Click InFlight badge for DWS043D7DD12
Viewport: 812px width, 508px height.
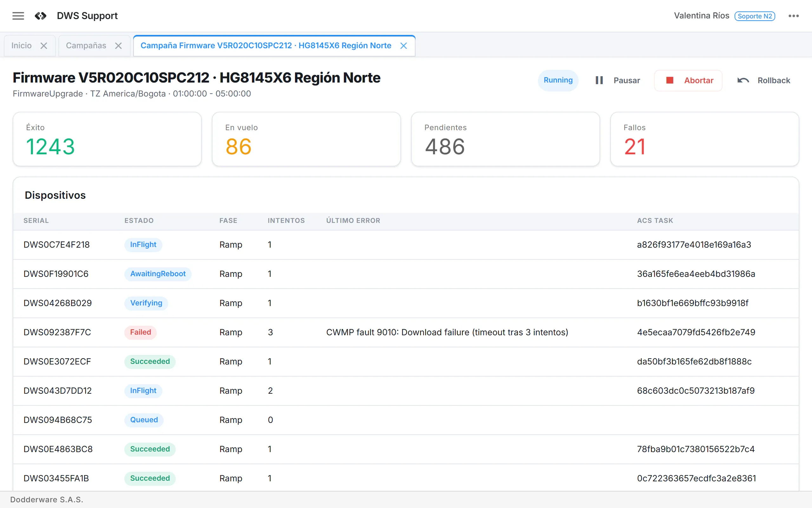pyautogui.click(x=143, y=391)
